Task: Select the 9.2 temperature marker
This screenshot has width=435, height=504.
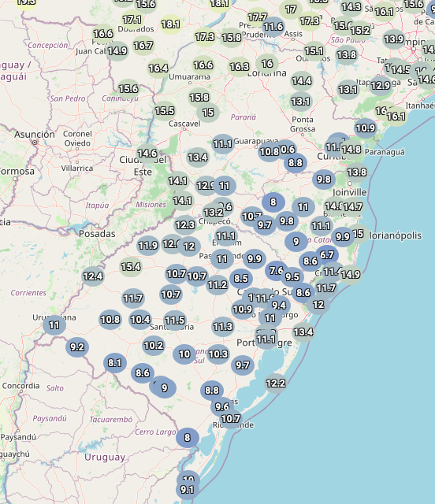Action: click(x=77, y=347)
